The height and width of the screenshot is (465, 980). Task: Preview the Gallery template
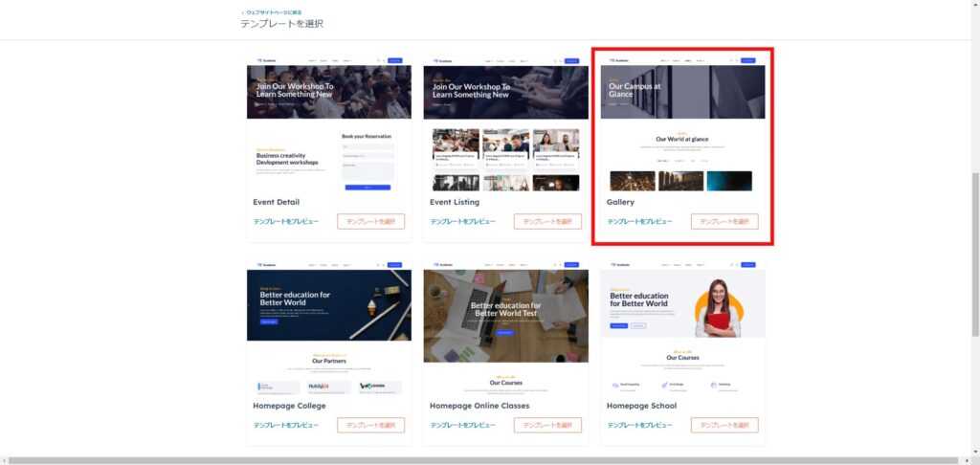click(640, 221)
